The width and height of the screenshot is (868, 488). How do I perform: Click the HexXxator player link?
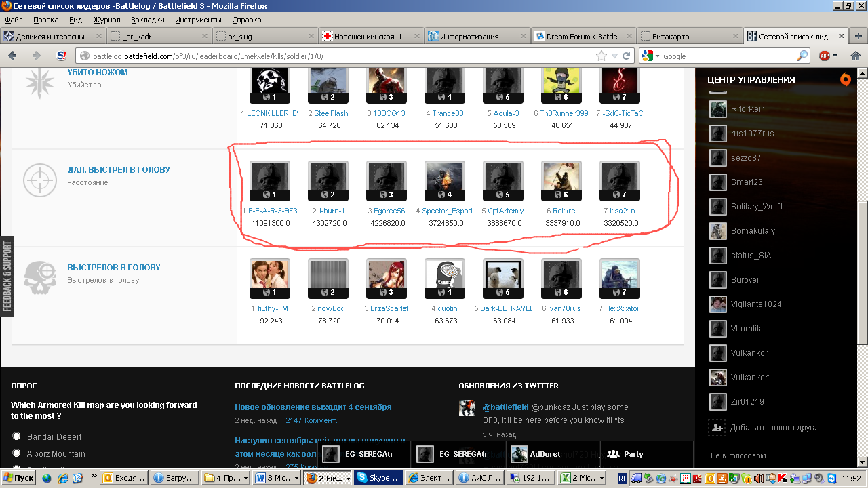coord(623,308)
